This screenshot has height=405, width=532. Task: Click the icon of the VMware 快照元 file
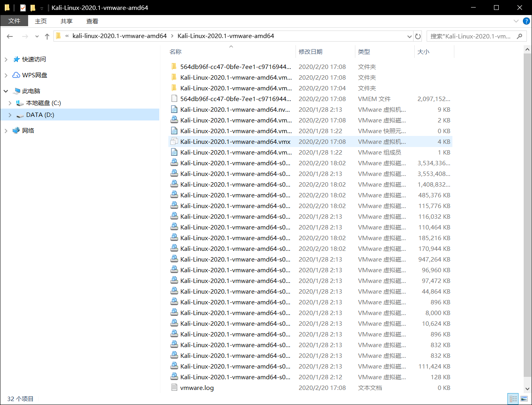point(174,131)
